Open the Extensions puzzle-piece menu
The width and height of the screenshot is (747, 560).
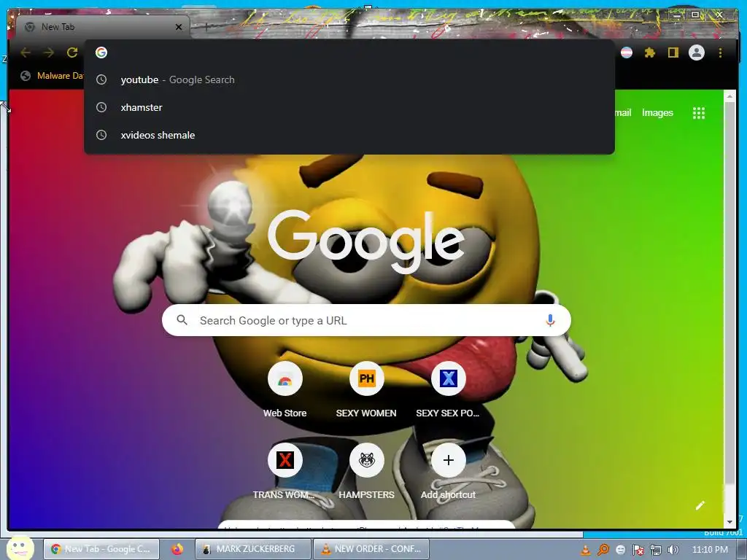[650, 52]
